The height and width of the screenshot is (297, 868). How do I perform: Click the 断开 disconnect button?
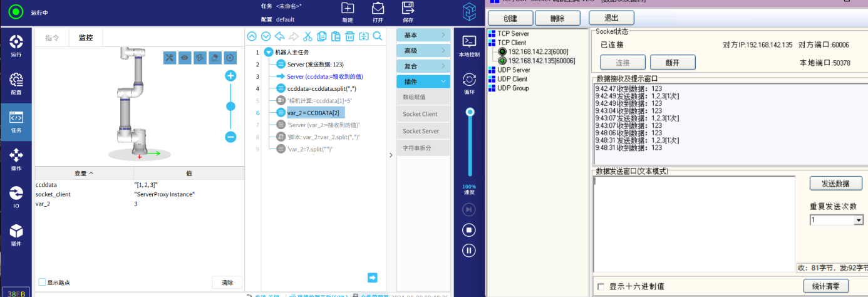[673, 63]
